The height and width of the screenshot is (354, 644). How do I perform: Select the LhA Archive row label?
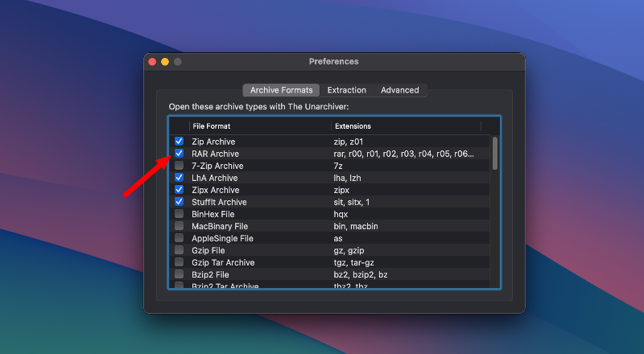click(x=215, y=178)
